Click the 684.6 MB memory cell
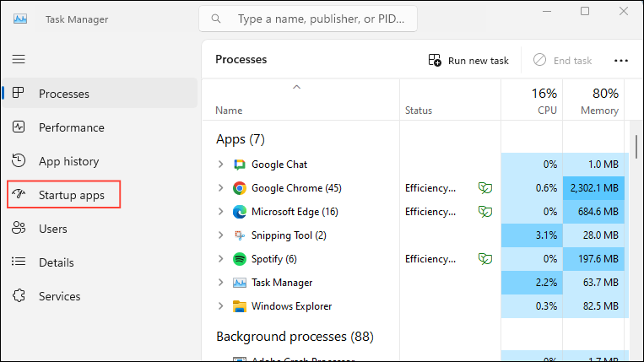Screen dimensions: 644x362 pos(593,212)
